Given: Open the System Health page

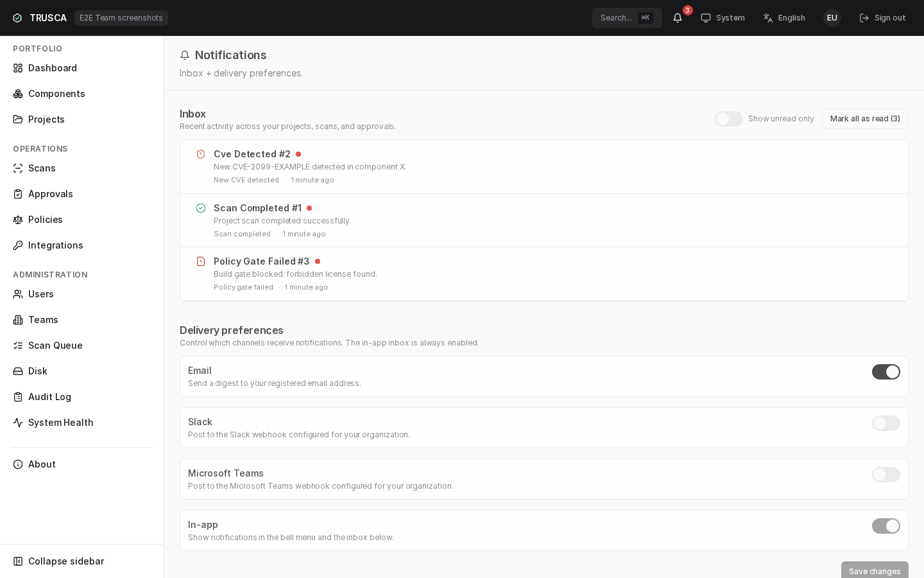Looking at the screenshot, I should pyautogui.click(x=81, y=423).
